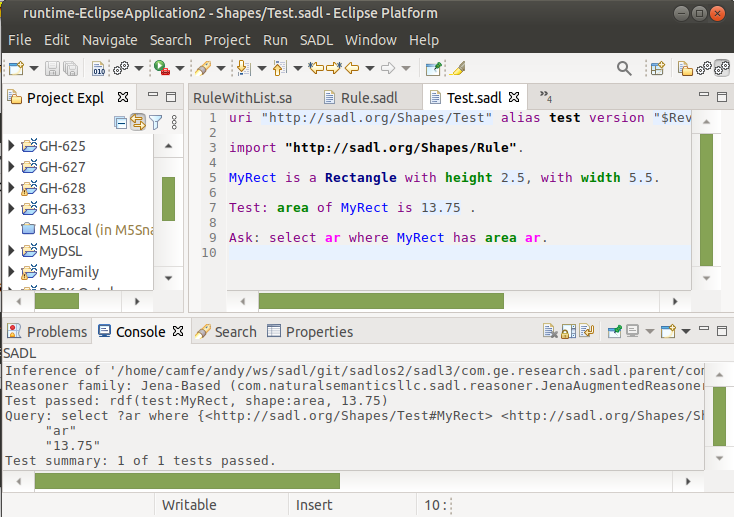Show hidden editor tabs list chevron
734x517 pixels.
click(545, 97)
